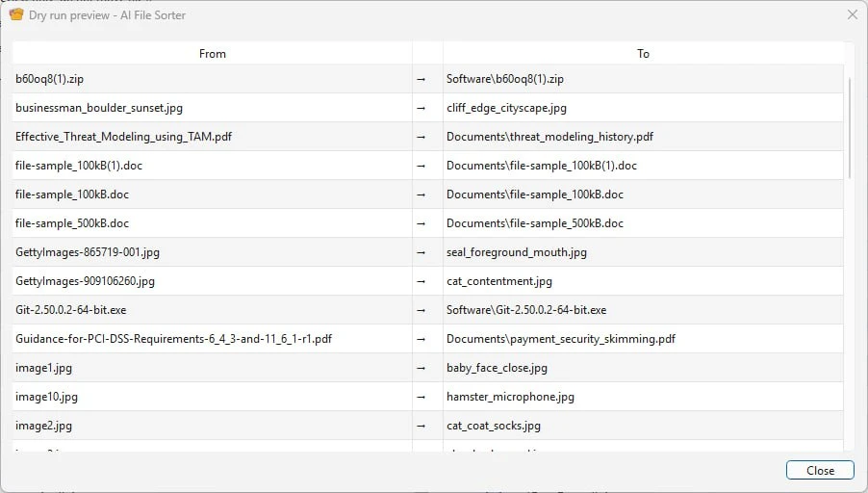Click file-sample_500kB.doc source cell

click(x=212, y=223)
